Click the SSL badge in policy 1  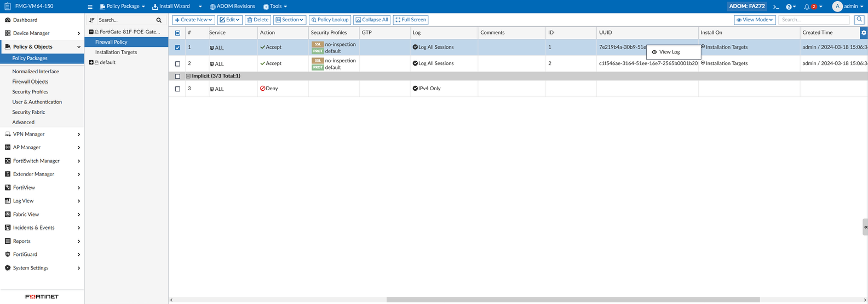[318, 44]
